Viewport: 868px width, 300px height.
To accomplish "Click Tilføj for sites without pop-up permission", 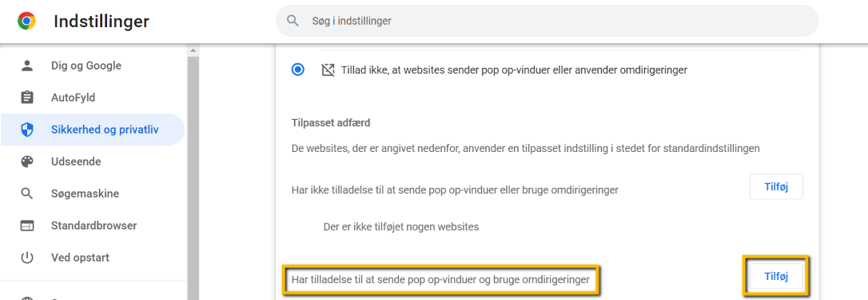I will 776,187.
